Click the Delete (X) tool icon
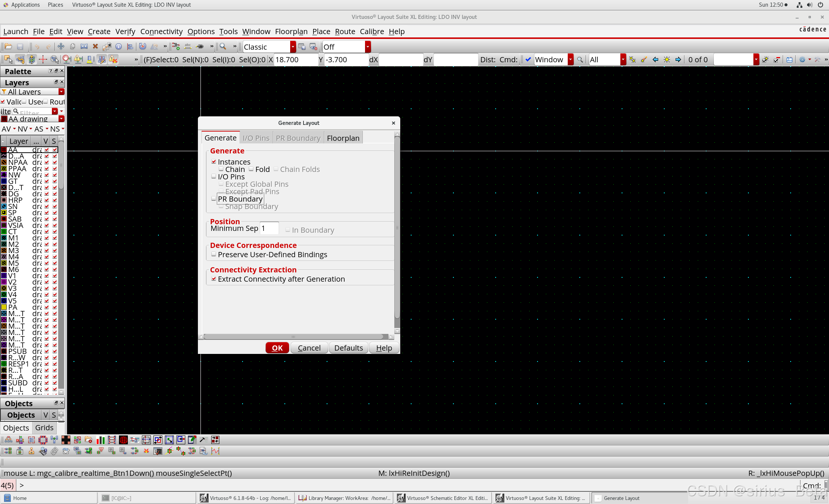Screen dimensions: 829x504 pyautogui.click(x=95, y=46)
